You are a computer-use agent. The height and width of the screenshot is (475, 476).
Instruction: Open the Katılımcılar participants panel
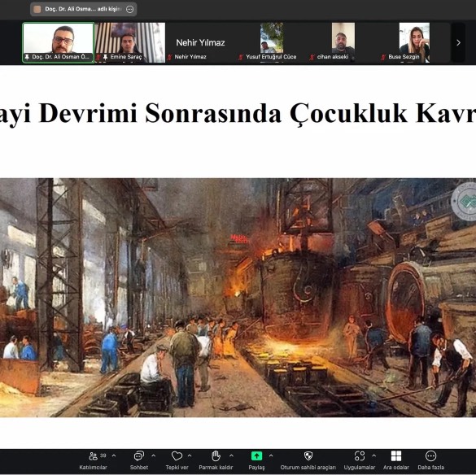click(94, 460)
